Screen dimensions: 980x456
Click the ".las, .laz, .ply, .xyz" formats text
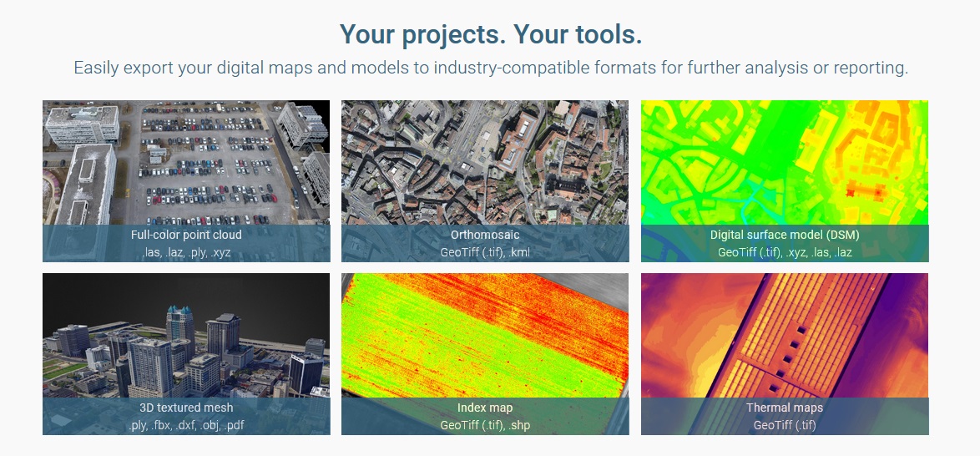[186, 252]
